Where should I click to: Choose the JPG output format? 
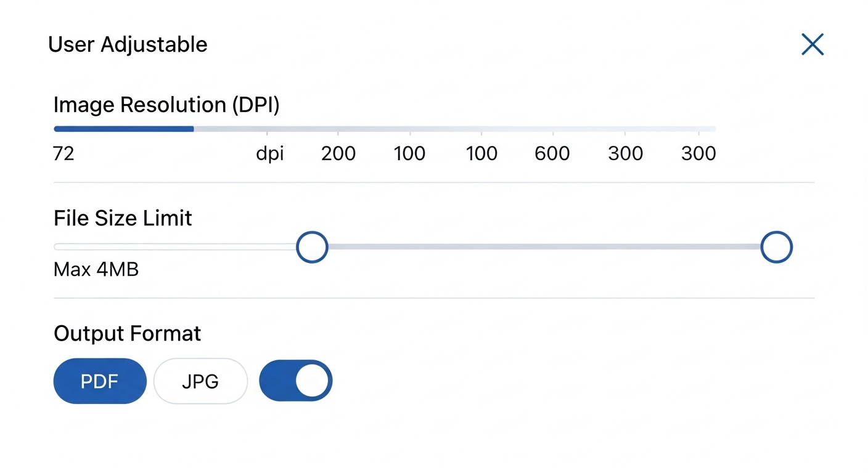tap(200, 381)
